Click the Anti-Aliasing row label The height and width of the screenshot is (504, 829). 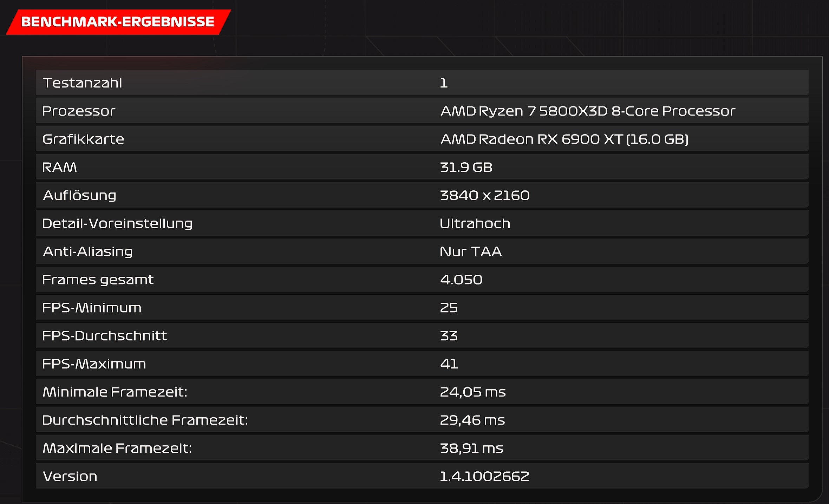(x=87, y=252)
